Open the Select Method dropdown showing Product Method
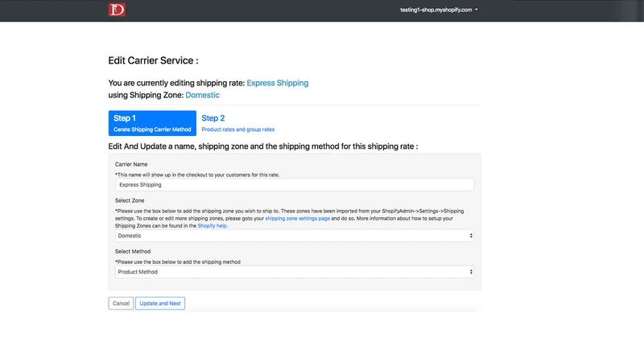This screenshot has width=644, height=362. coord(295,272)
